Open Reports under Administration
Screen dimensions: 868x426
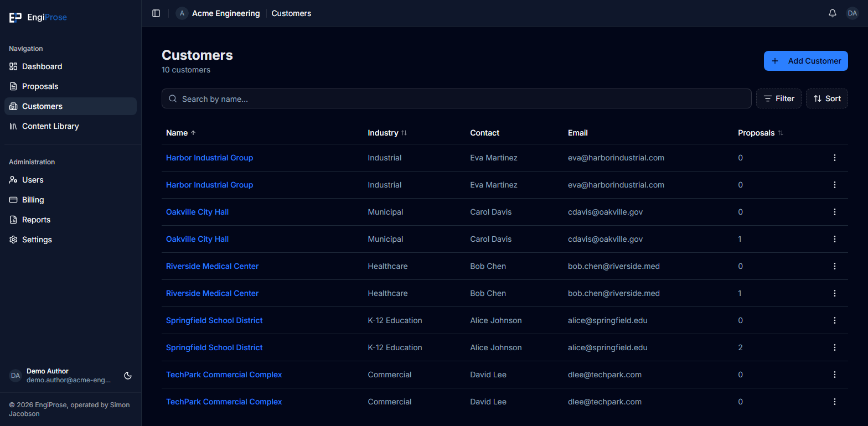tap(70, 220)
